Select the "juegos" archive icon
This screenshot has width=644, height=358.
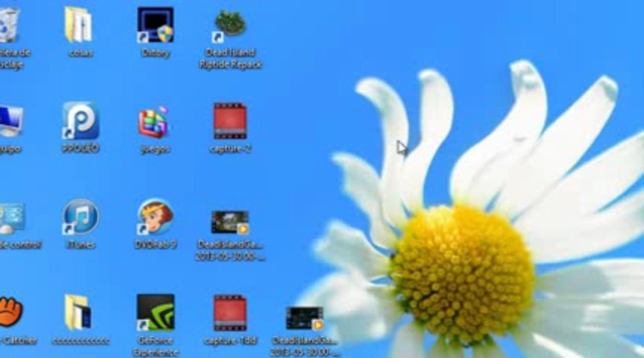154,122
